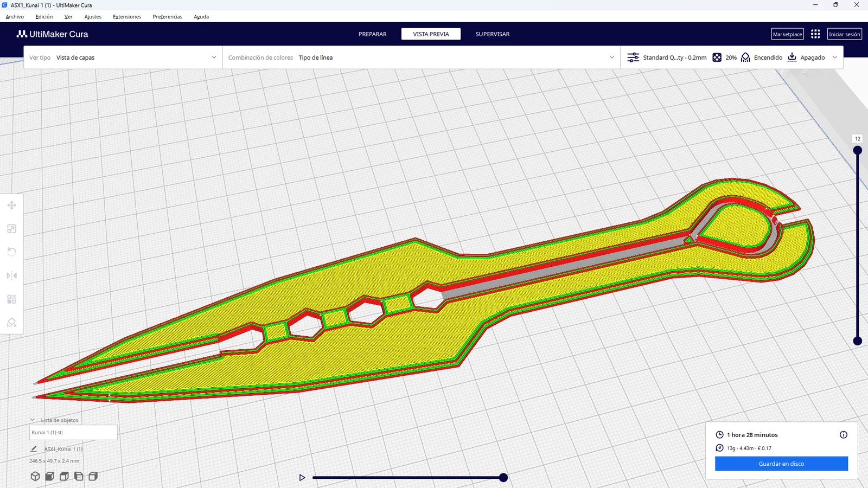The image size is (868, 488).
Task: Minimize the Cura window
Action: pyautogui.click(x=815, y=5)
